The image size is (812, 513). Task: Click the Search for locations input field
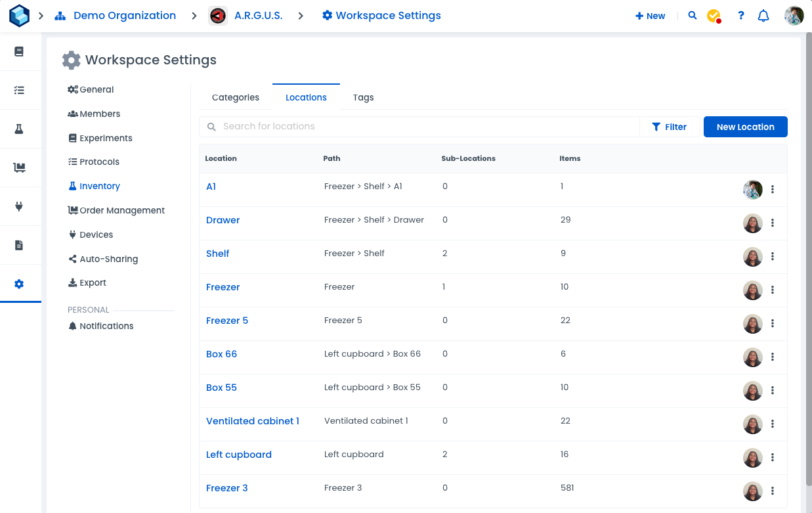pos(427,127)
